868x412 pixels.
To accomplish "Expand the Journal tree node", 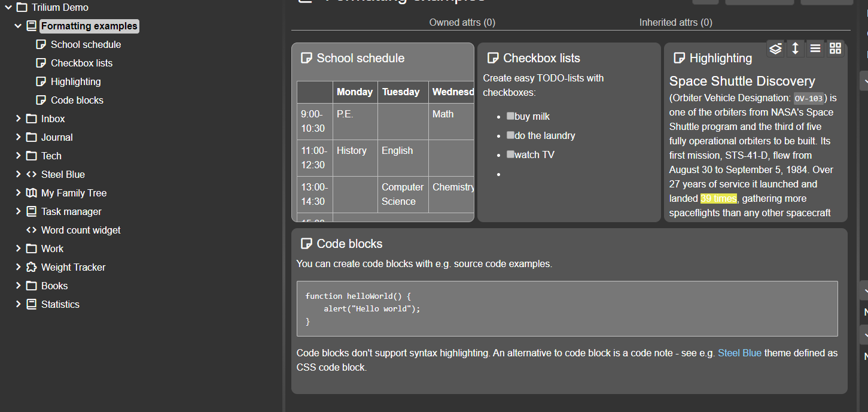I will coord(18,137).
